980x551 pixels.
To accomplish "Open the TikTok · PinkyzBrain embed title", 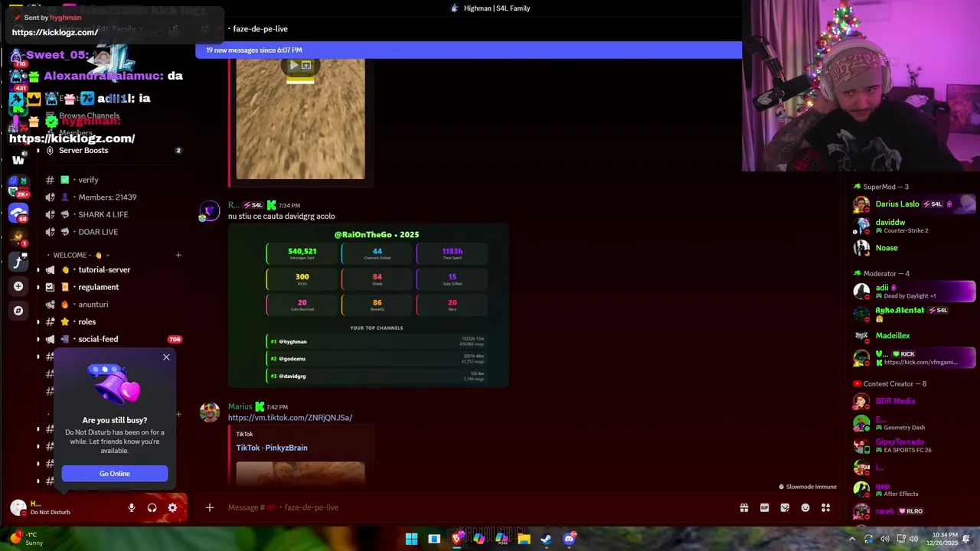I will coord(272,448).
